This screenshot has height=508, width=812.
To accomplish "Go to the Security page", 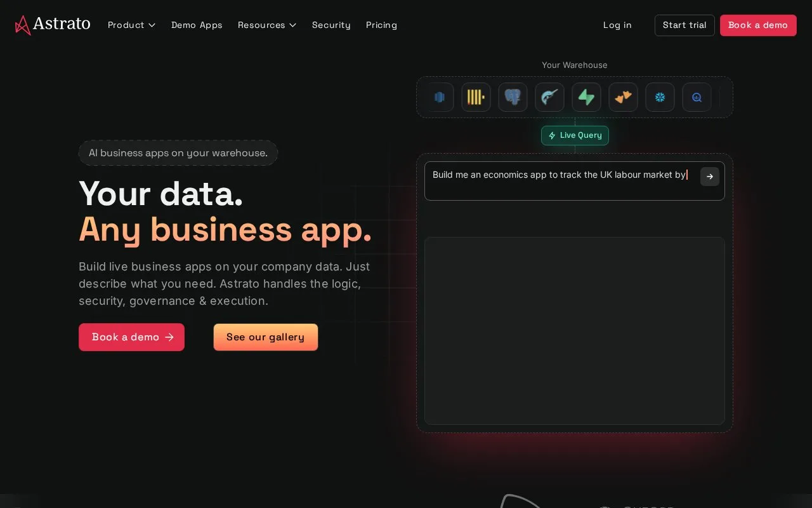I will [x=331, y=25].
